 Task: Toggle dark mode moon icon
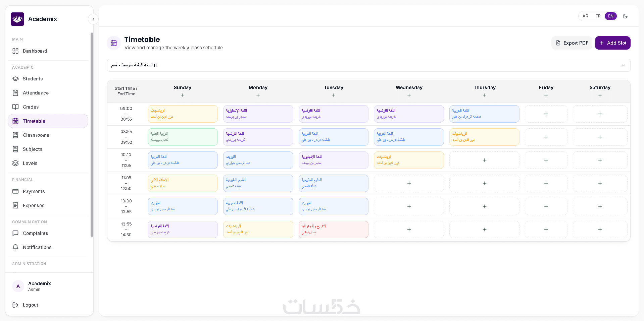click(625, 16)
